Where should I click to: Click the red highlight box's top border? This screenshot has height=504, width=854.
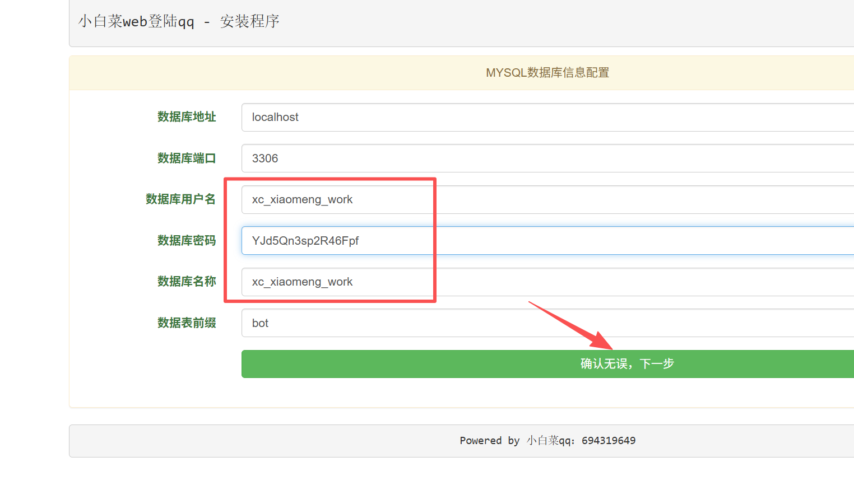click(329, 180)
